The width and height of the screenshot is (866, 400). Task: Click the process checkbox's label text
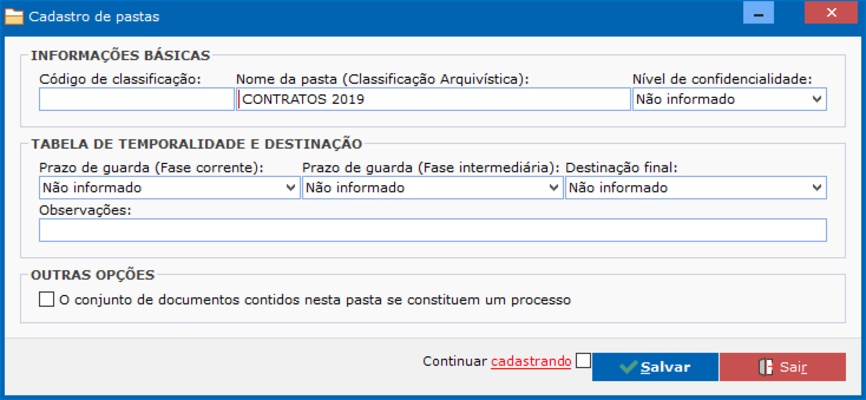click(x=314, y=299)
